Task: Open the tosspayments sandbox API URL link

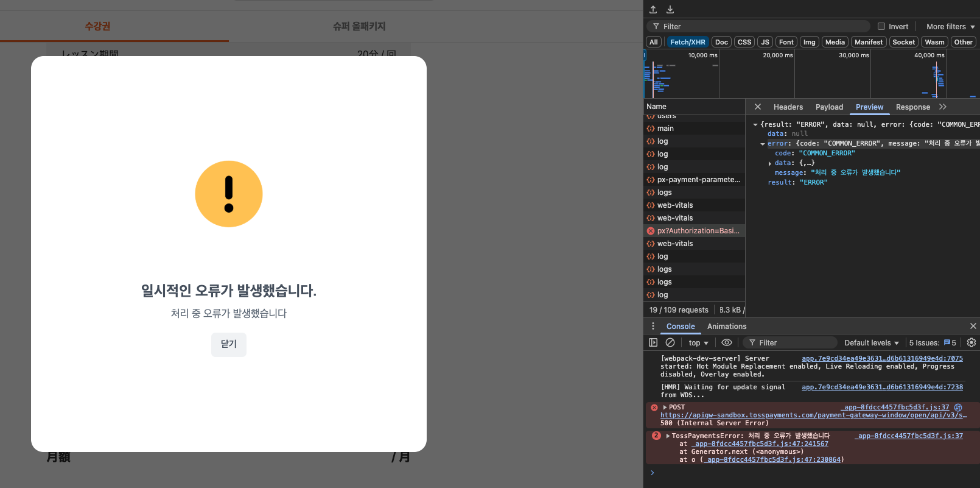Action: point(813,415)
